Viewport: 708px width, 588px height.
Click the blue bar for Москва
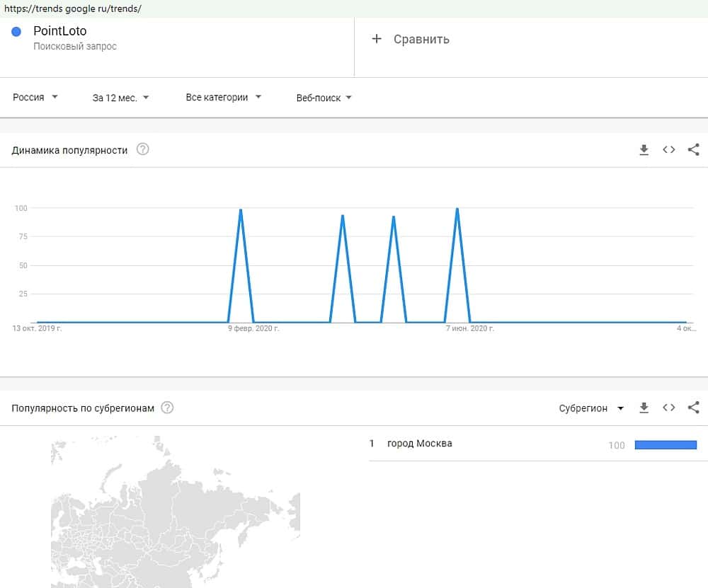point(666,444)
